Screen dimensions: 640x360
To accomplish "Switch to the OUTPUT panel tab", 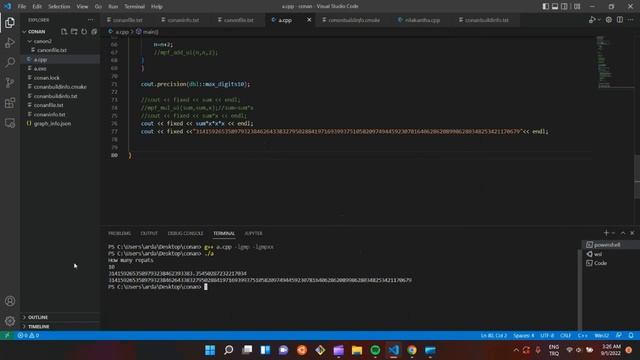I will pyautogui.click(x=149, y=233).
